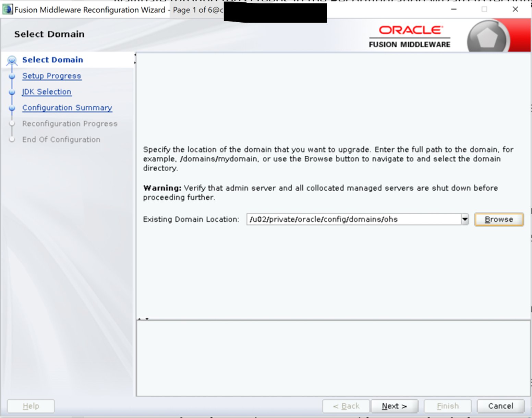532x418 pixels.
Task: Open the Setup Progress step
Action: tap(52, 76)
